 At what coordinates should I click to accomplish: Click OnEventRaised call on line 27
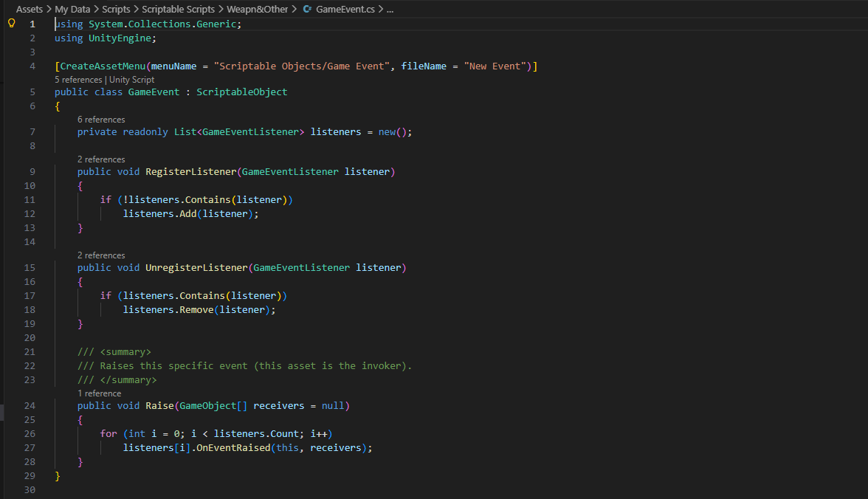(233, 447)
